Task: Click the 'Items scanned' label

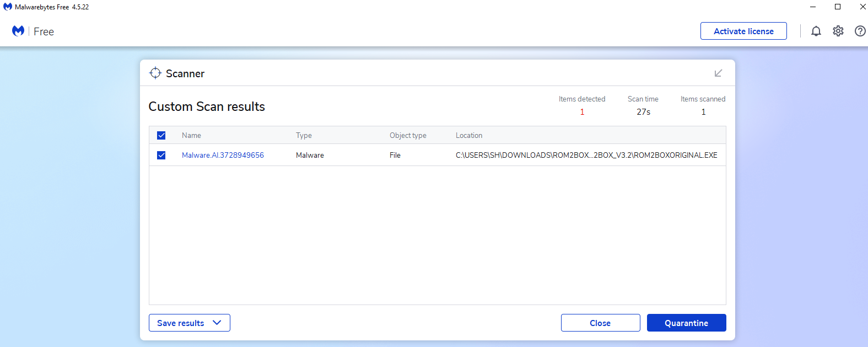Action: click(703, 99)
